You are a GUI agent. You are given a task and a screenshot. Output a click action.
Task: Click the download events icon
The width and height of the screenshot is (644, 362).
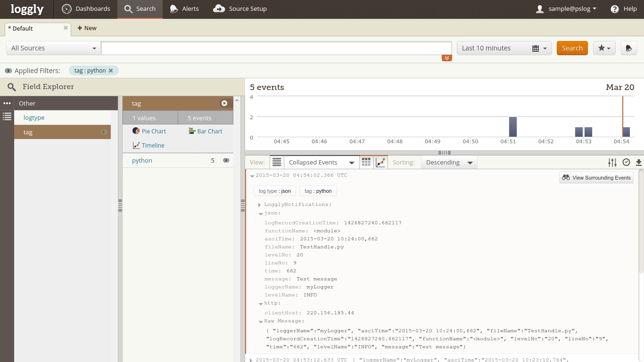tap(638, 163)
